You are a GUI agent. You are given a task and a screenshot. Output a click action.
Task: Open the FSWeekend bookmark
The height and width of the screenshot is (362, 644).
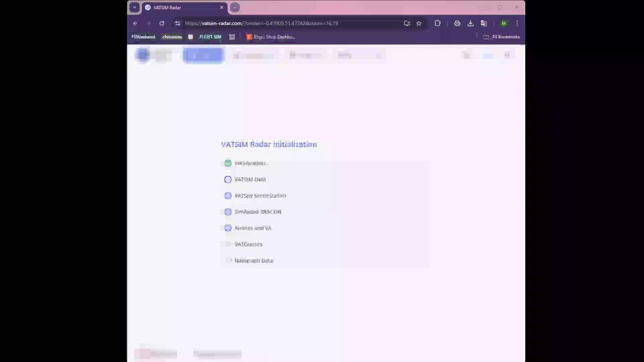tap(143, 37)
